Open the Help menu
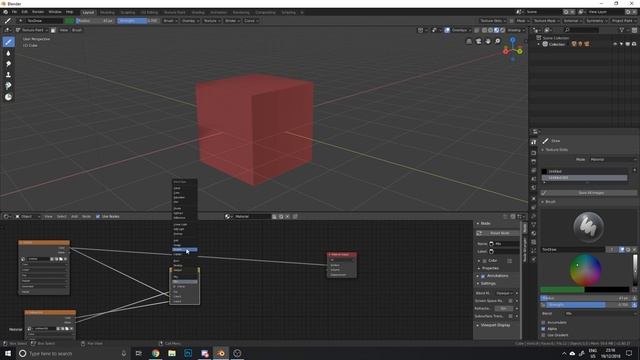The width and height of the screenshot is (640, 360). [x=69, y=12]
